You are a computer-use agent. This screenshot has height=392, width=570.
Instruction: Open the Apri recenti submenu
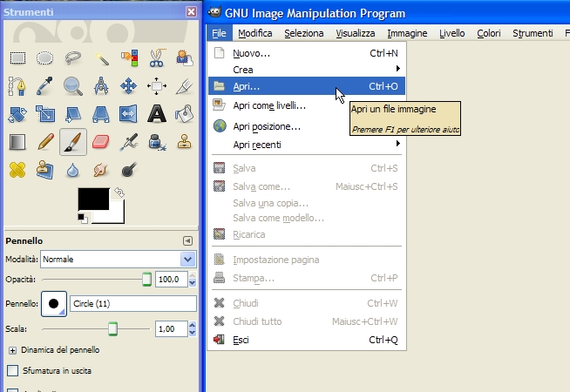(307, 145)
